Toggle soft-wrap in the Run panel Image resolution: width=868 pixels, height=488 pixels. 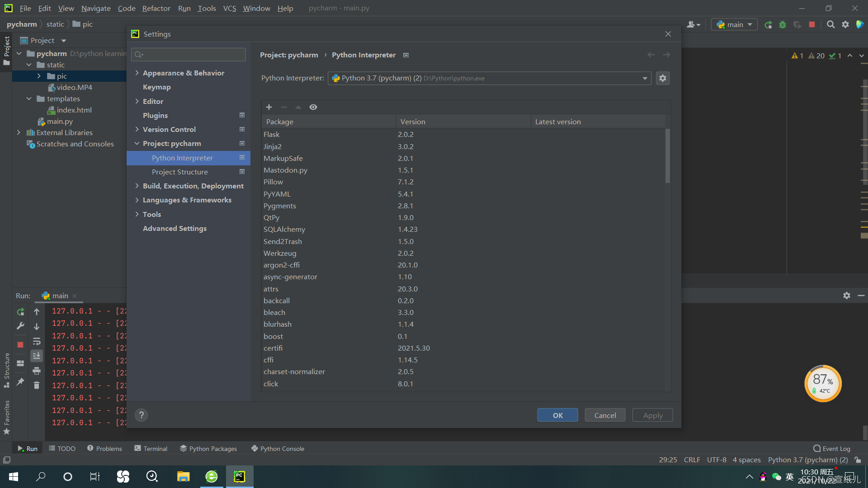click(x=37, y=341)
